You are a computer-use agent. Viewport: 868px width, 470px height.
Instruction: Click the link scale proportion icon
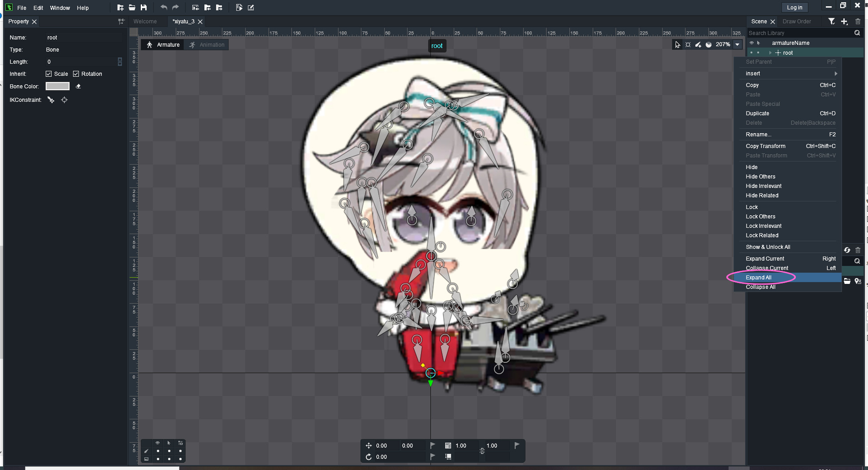[482, 451]
